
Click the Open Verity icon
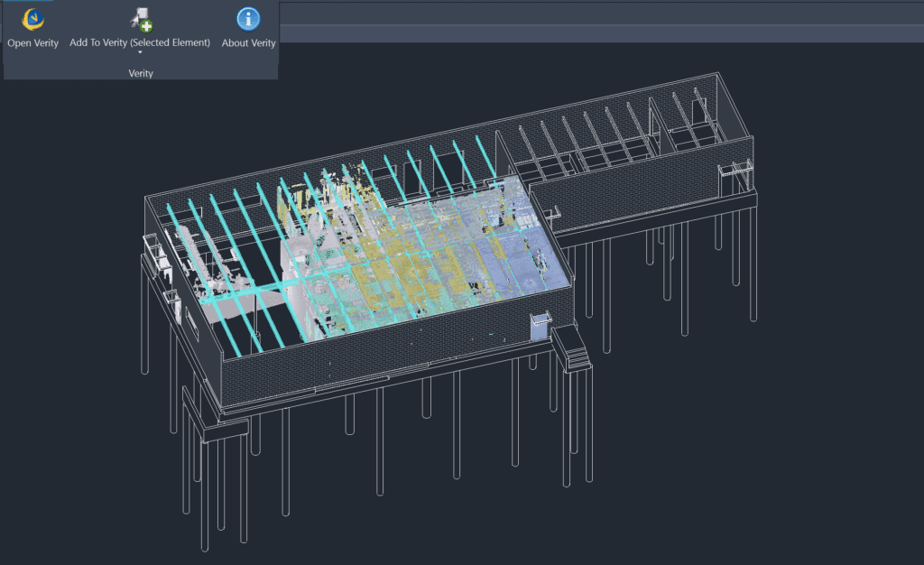(33, 20)
